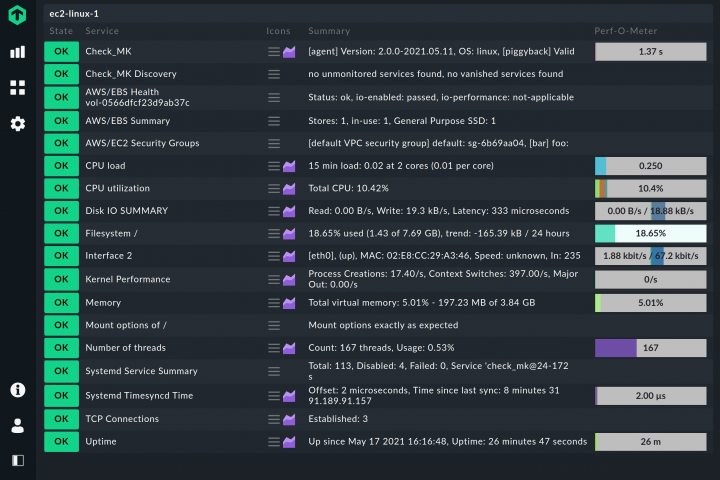The height and width of the screenshot is (480, 720).
Task: Show graph for CPU utilization
Action: coord(289,188)
